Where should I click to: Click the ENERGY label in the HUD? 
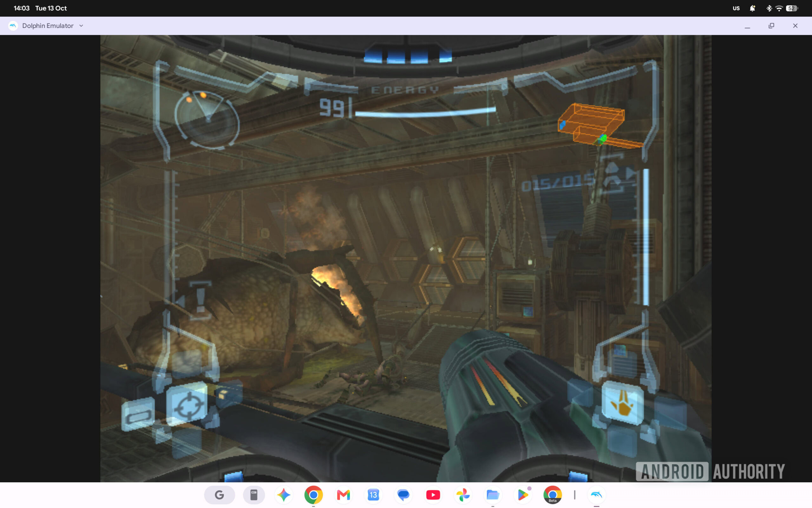click(405, 90)
